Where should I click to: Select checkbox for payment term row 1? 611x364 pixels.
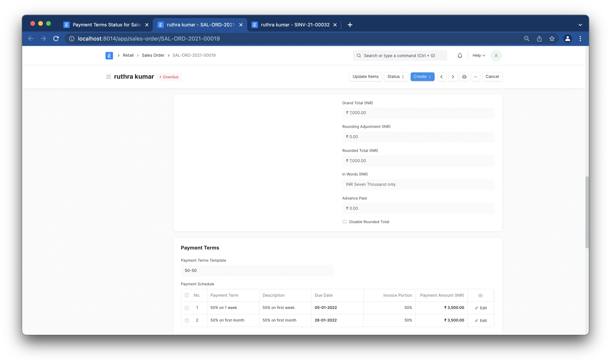click(x=186, y=308)
